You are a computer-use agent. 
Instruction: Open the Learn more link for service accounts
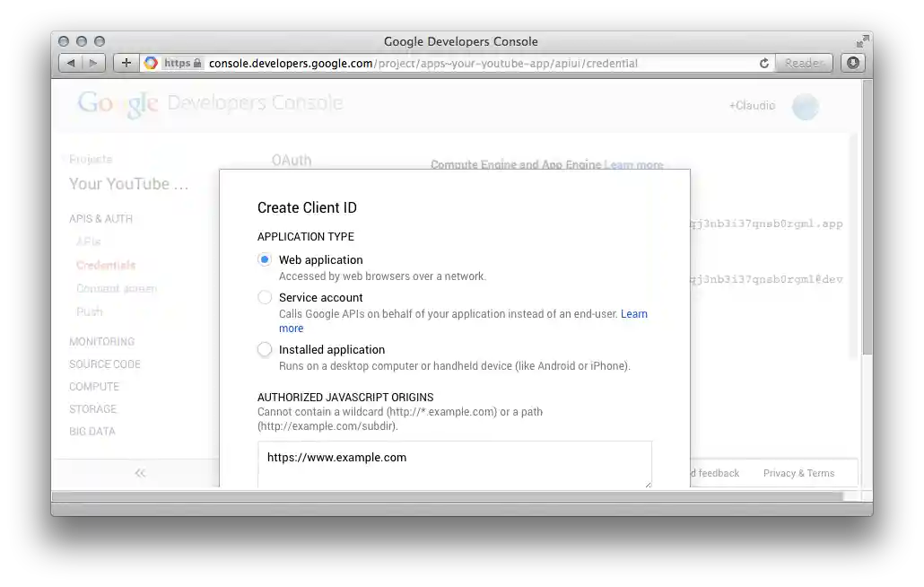click(x=634, y=313)
